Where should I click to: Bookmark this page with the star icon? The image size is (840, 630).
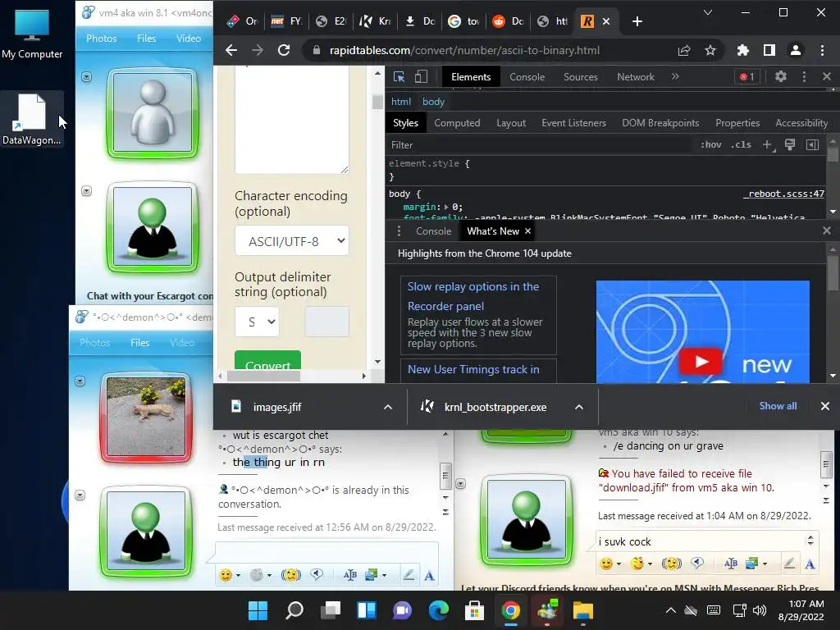[710, 50]
